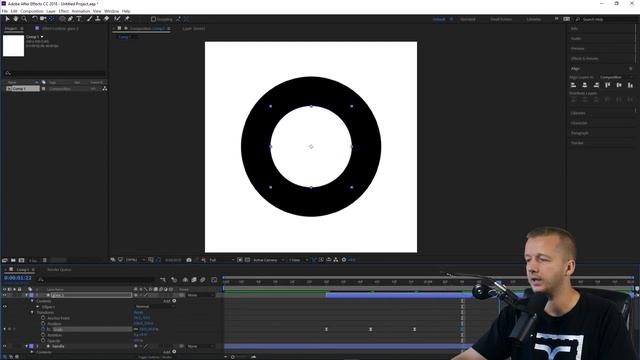Switch to the Small Screen workspace
Screen dimensions: 640x360
pos(501,19)
